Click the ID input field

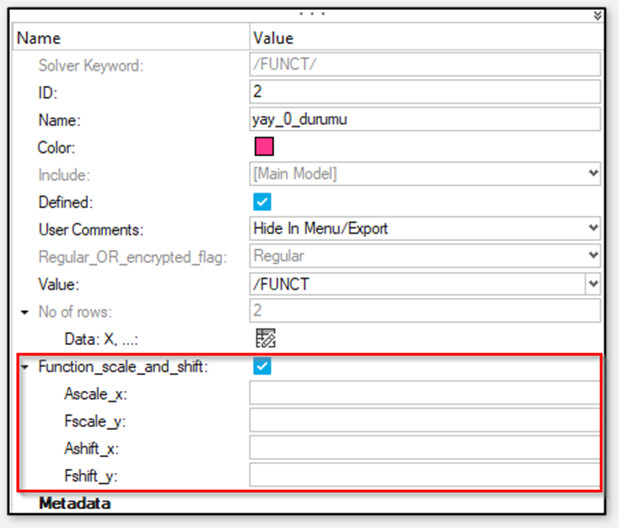click(425, 92)
